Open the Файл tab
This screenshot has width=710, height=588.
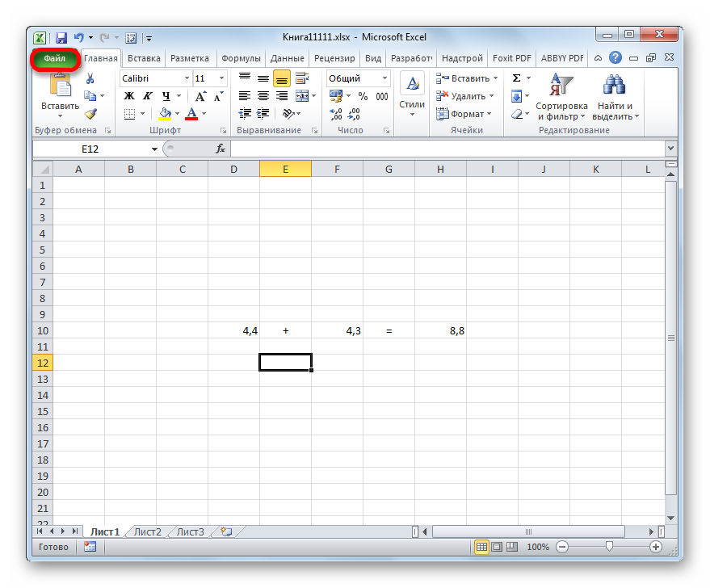55,58
